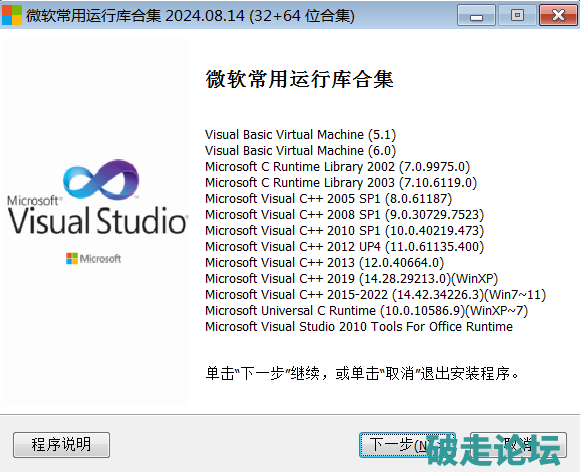Image resolution: width=580 pixels, height=472 pixels.
Task: Click the Visual C++ 2010 SP1 entry
Action: click(x=344, y=231)
